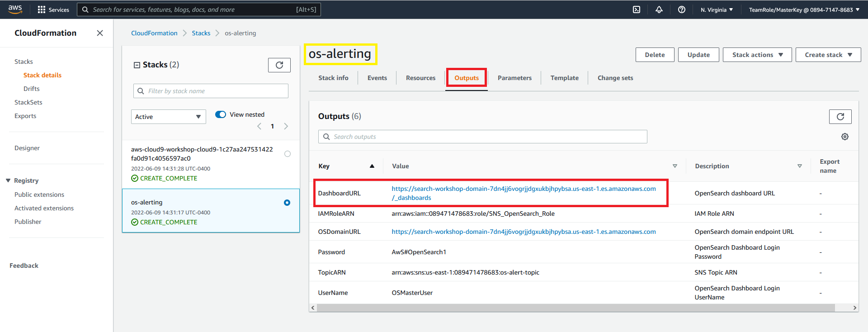
Task: Open the notifications bell
Action: pyautogui.click(x=659, y=9)
